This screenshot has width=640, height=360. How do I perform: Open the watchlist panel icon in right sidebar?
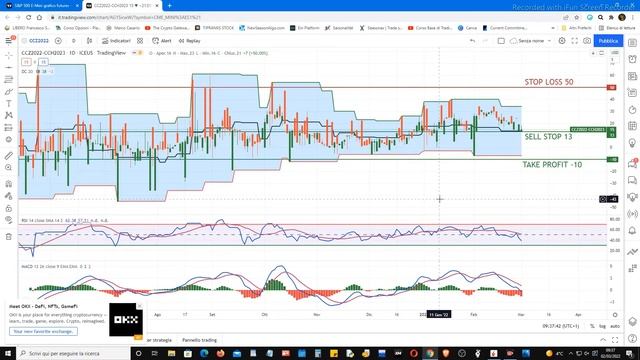click(632, 42)
